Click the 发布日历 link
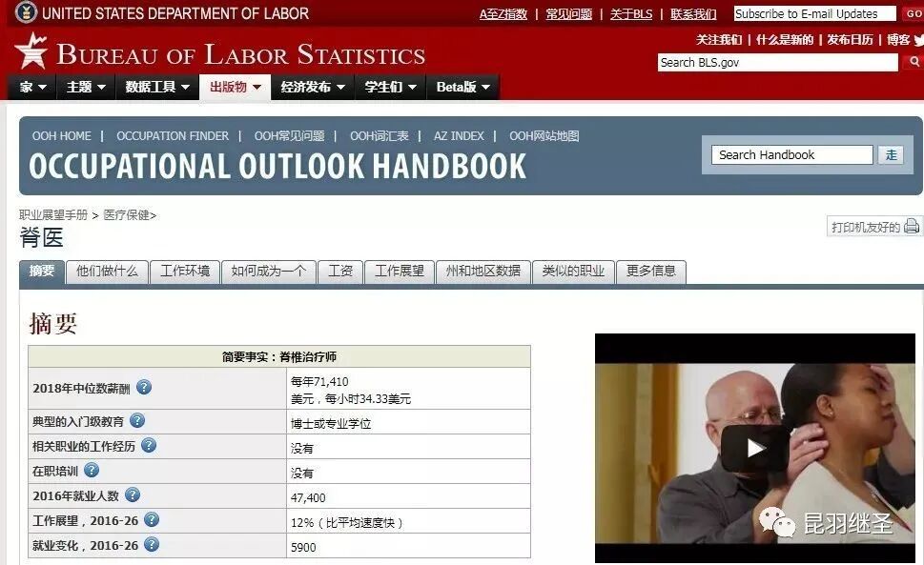This screenshot has height=565, width=924. [x=850, y=39]
